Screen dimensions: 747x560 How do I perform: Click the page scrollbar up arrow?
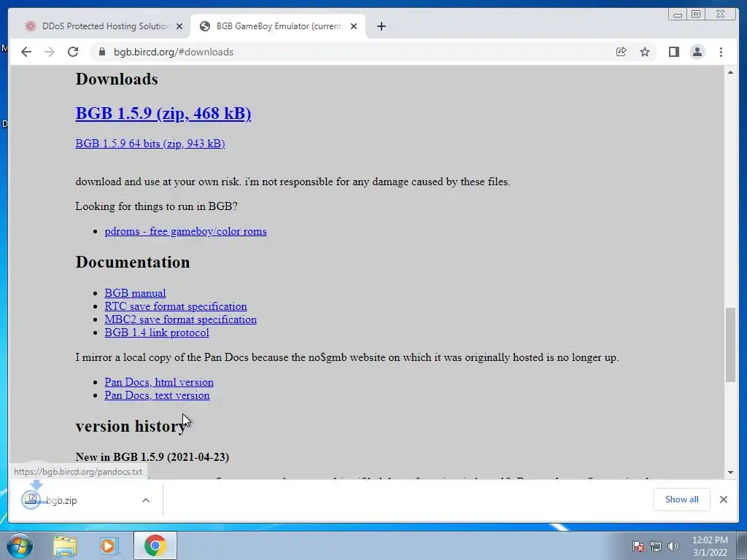[x=730, y=72]
